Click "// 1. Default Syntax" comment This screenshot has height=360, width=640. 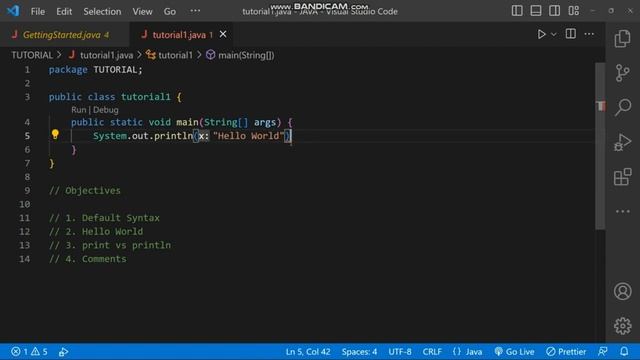[x=104, y=218]
